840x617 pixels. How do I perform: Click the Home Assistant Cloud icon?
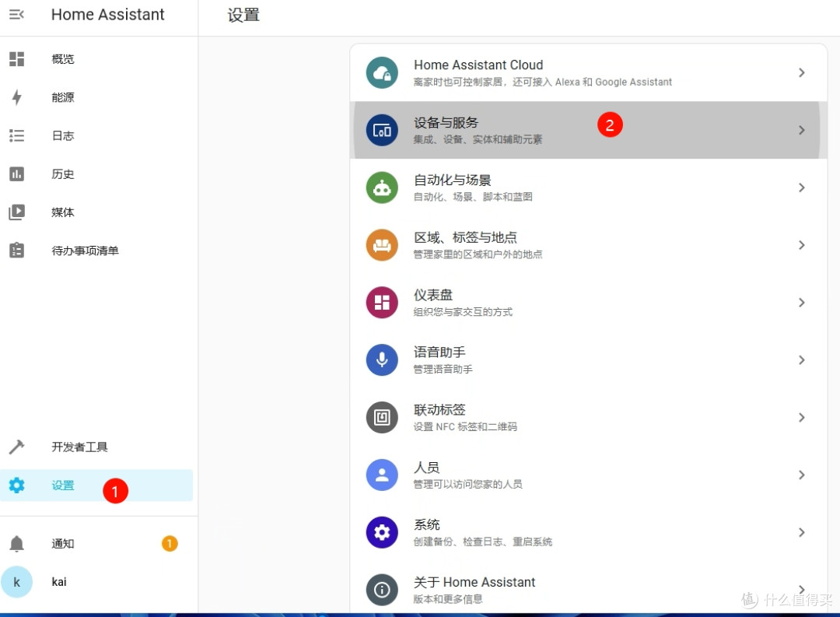[382, 72]
